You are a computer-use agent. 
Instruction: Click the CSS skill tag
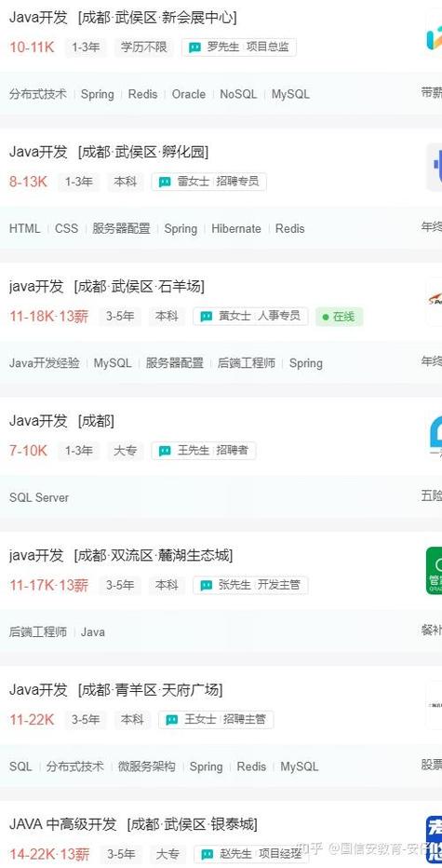point(66,228)
